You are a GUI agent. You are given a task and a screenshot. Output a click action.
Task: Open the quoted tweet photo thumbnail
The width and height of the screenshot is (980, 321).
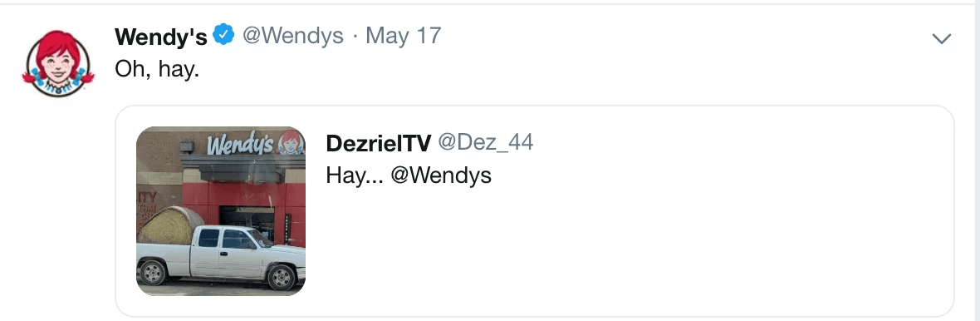(221, 211)
